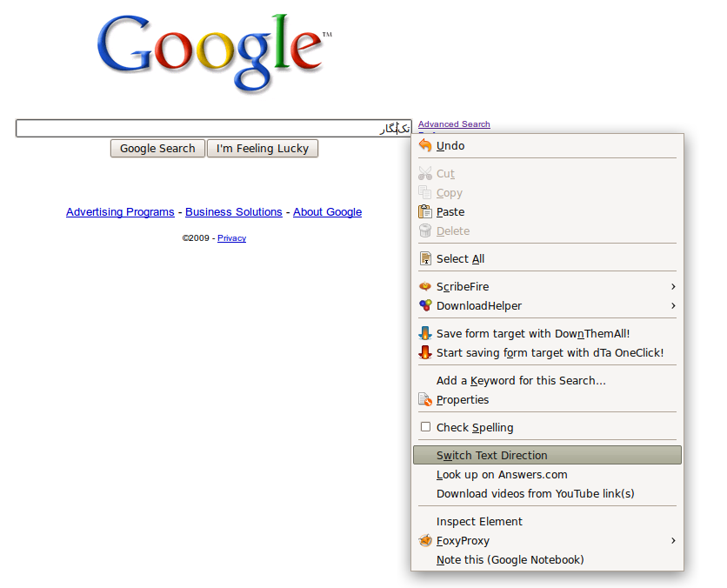The width and height of the screenshot is (727, 588).
Task: Choose Add a Keyword for this Search
Action: coord(547,380)
